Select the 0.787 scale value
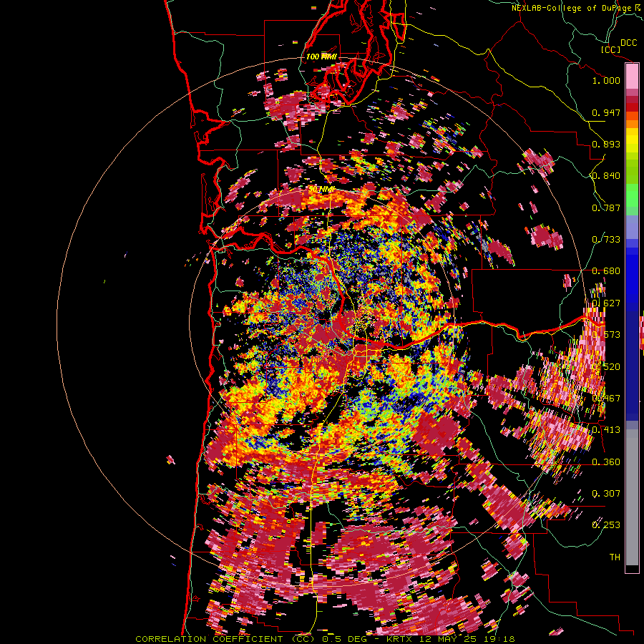This screenshot has width=644, height=644. [x=606, y=208]
